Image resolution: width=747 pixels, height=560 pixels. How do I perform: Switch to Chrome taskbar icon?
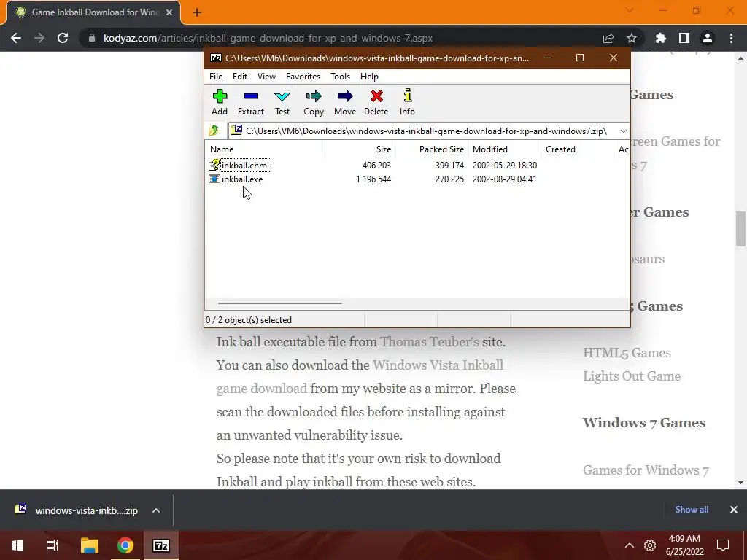[x=125, y=545]
